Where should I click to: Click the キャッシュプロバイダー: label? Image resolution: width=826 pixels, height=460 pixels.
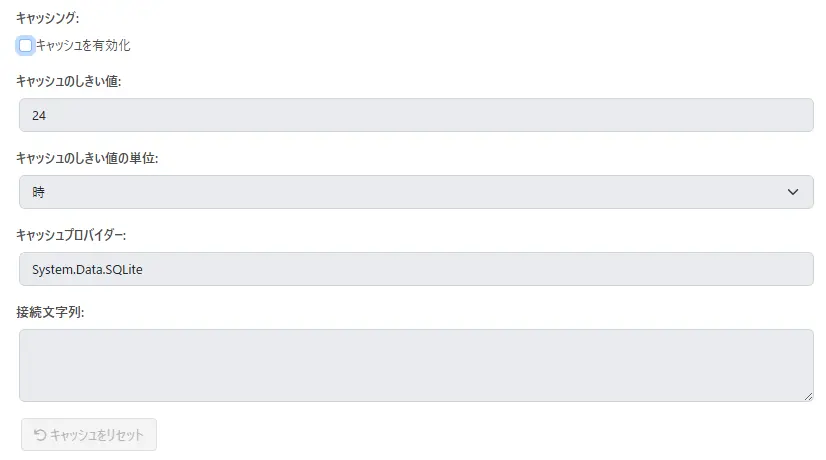[71, 235]
